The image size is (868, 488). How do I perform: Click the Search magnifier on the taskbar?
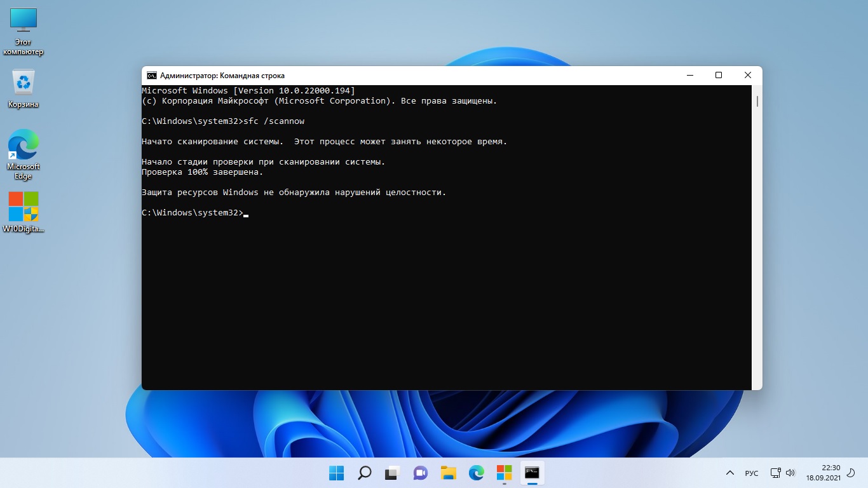364,473
